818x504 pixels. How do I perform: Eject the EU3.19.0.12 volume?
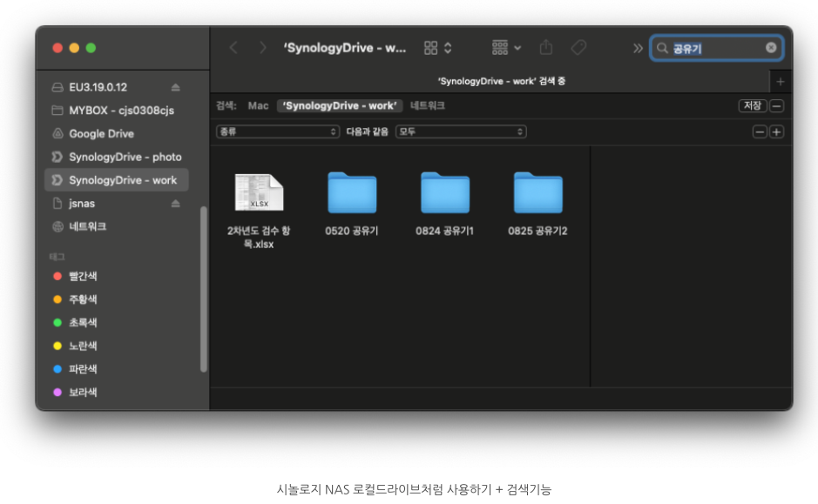pyautogui.click(x=175, y=87)
